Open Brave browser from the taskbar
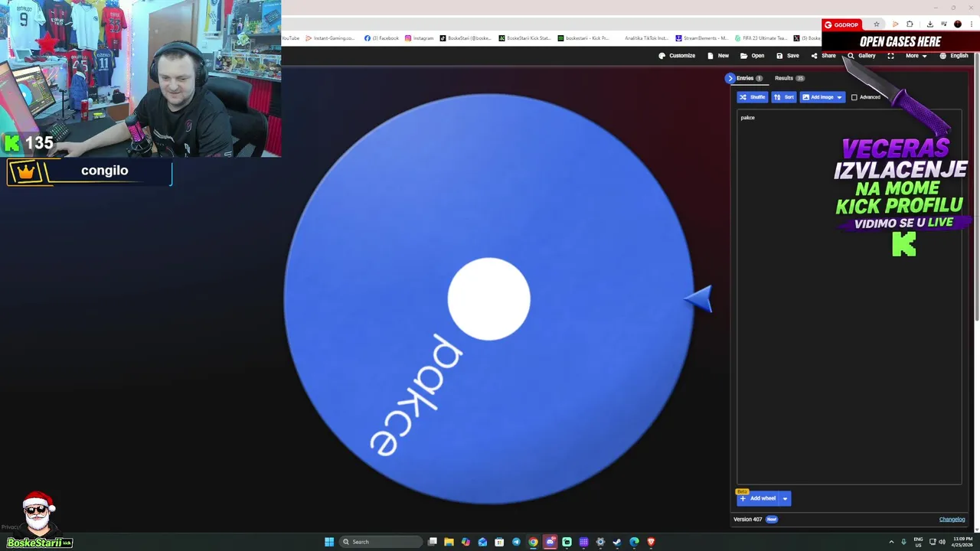 tap(651, 542)
